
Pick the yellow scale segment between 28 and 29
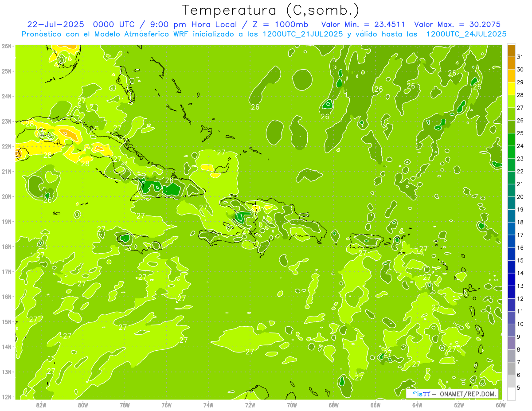click(x=511, y=89)
